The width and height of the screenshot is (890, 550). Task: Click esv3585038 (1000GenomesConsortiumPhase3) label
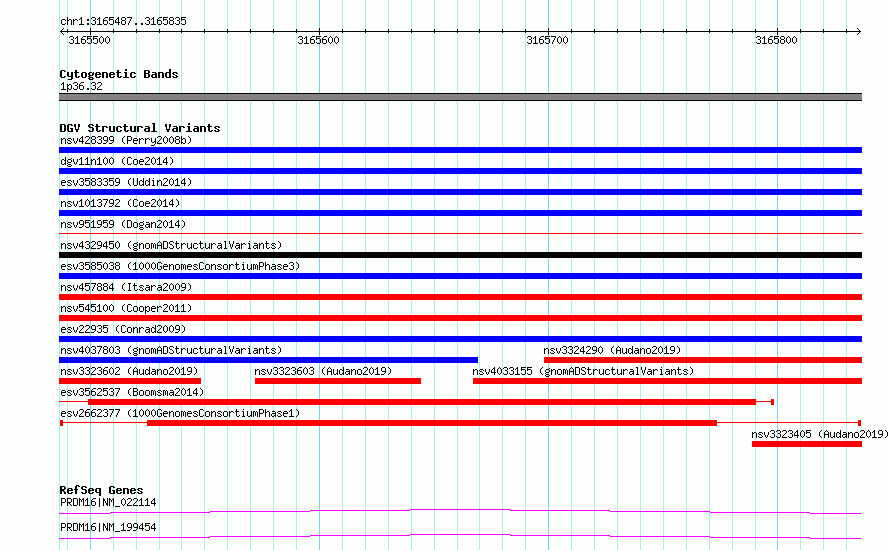coord(180,266)
